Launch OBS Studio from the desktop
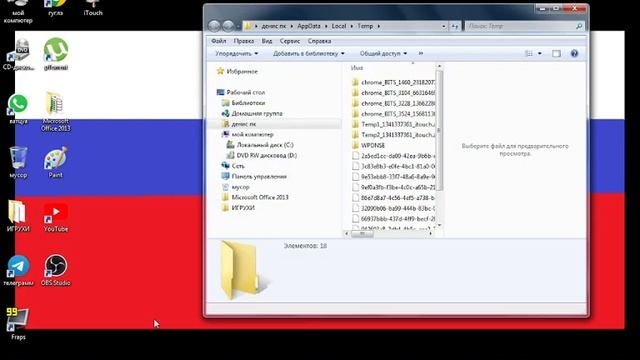The width and height of the screenshot is (640, 360). click(56, 269)
